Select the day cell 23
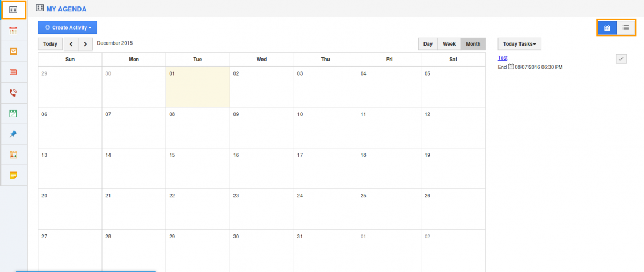This screenshot has width=644, height=272. pos(261,209)
